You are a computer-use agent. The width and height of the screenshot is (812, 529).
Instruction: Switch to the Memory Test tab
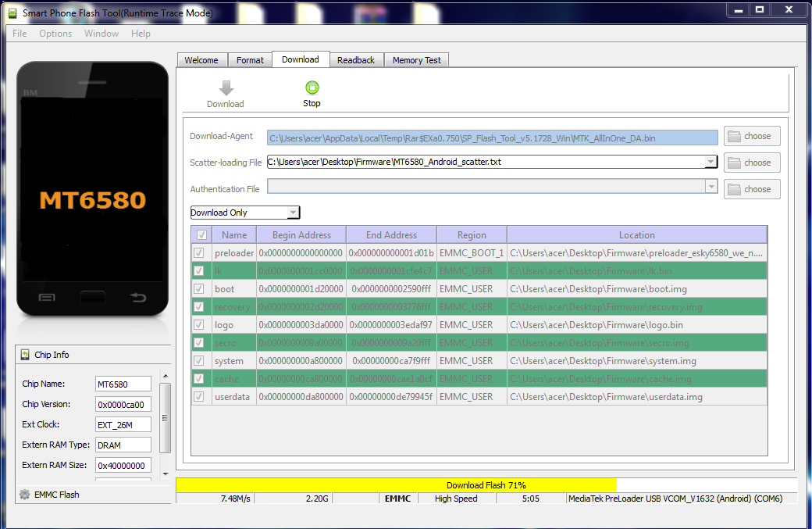click(417, 60)
